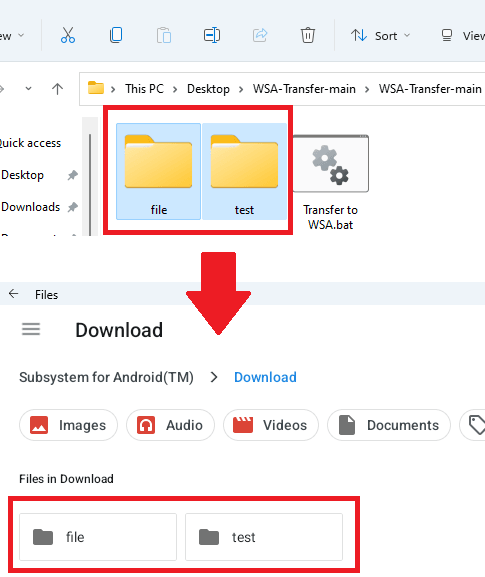Viewport: 485px width, 577px height.
Task: Click Subsystem for Android(TM) breadcrumb
Action: (x=106, y=377)
